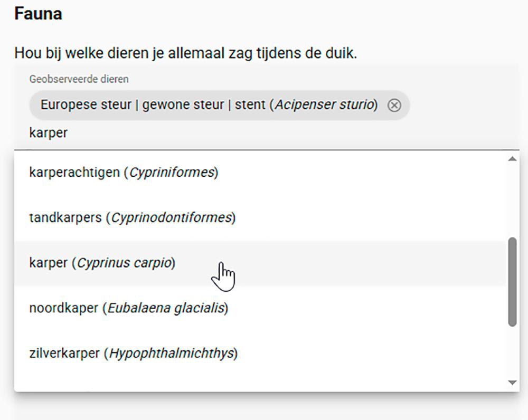The height and width of the screenshot is (420, 528).
Task: Click the blank area right of Fauna heading
Action: tap(290, 14)
